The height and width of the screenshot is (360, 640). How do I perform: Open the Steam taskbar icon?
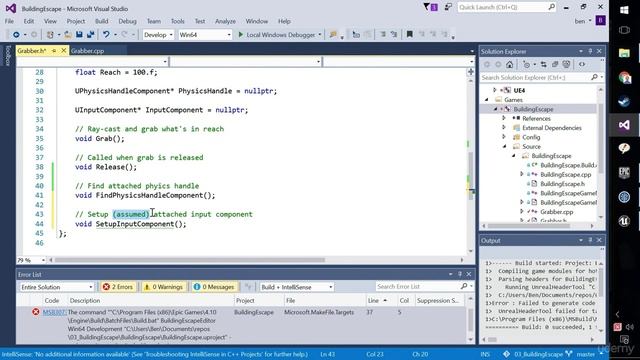tap(624, 101)
